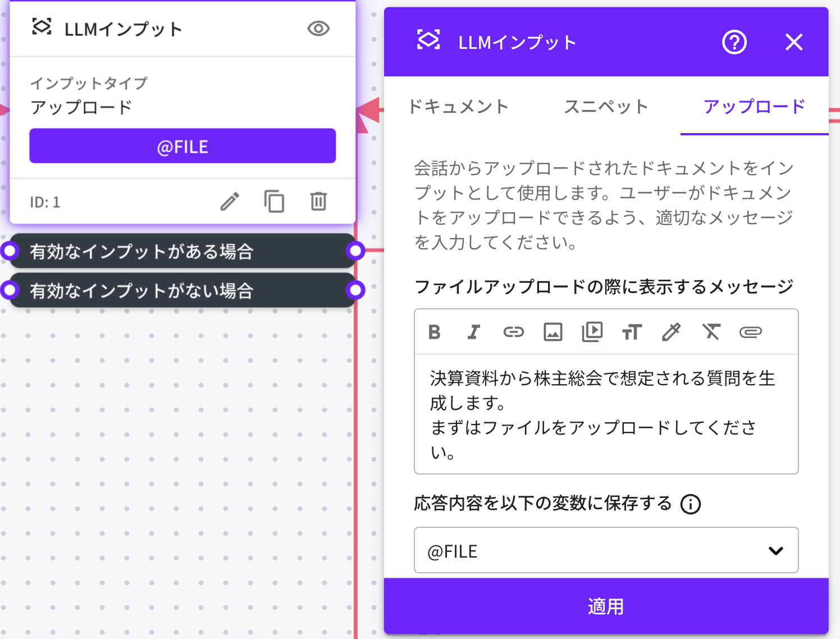Change text size in the editor

[632, 332]
